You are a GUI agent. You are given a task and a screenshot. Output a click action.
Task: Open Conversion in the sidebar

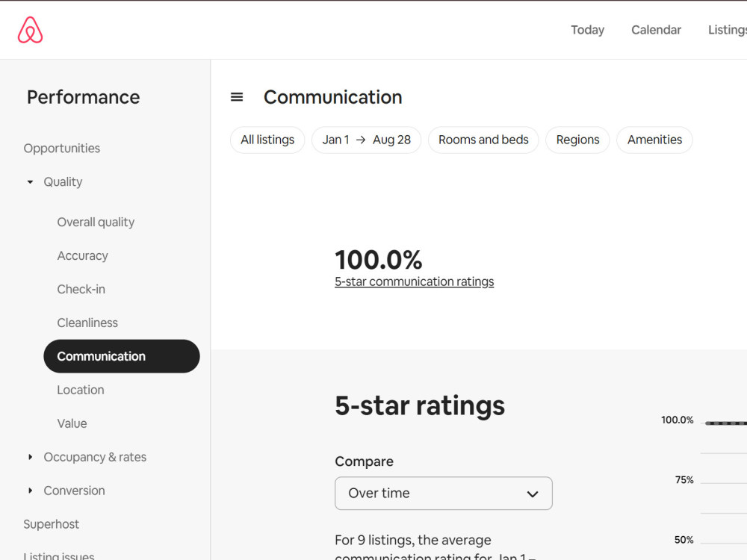tap(74, 491)
